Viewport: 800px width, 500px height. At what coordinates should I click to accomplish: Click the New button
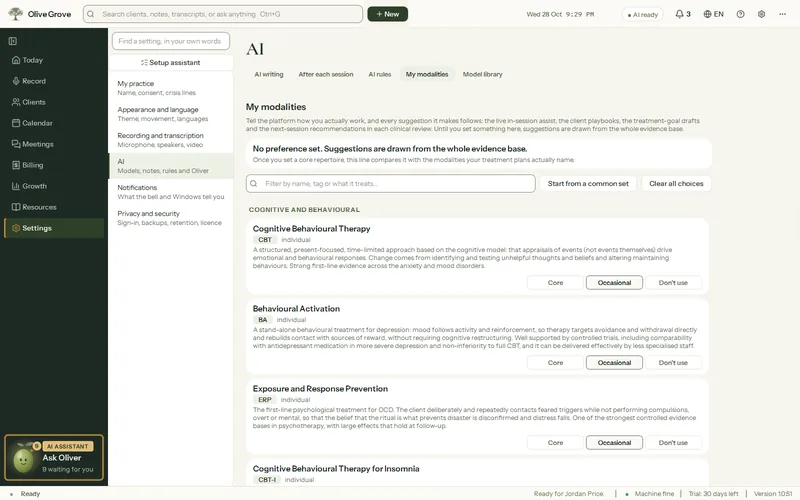point(387,14)
